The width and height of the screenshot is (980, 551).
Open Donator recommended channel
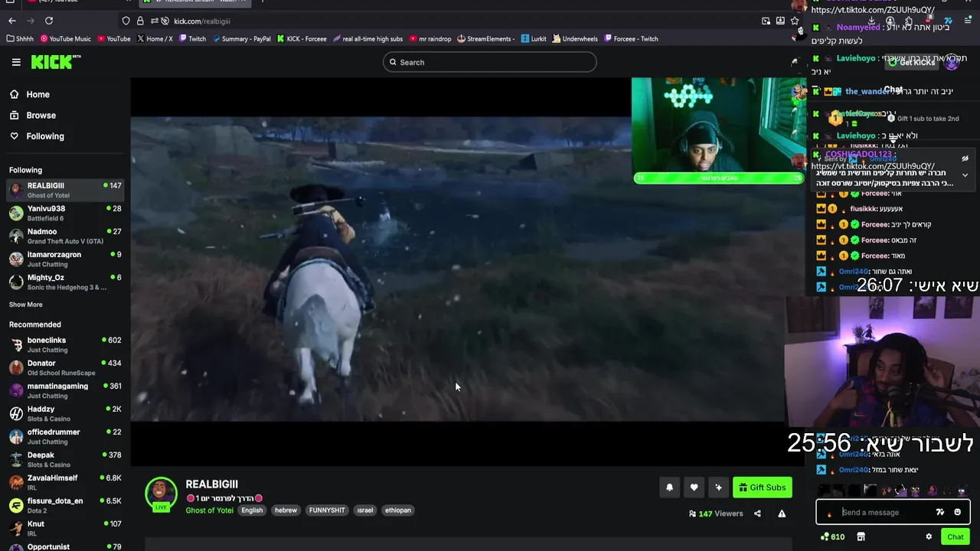(x=64, y=367)
